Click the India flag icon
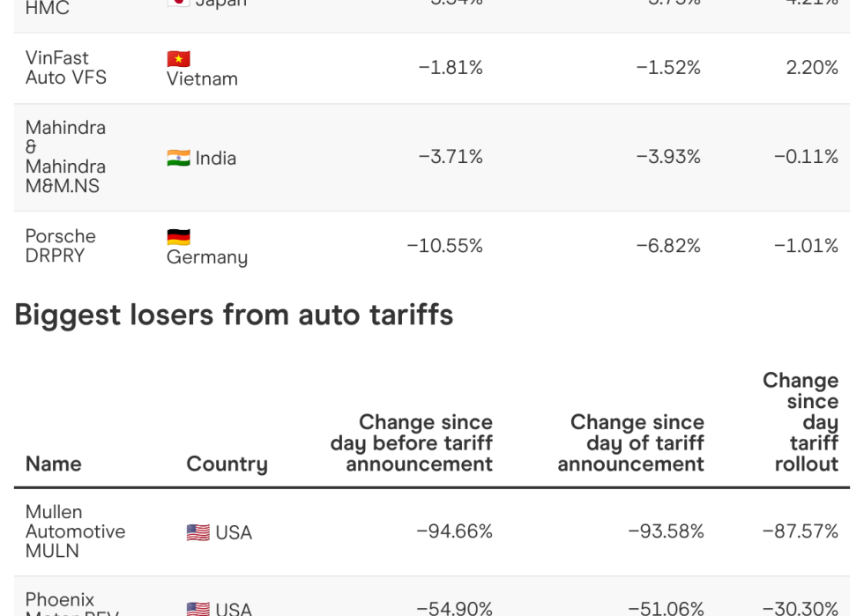The image size is (864, 616). point(178,159)
